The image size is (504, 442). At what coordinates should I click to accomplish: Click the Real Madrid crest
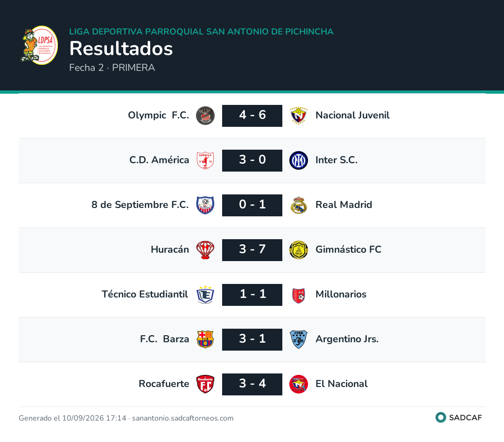pos(299,205)
